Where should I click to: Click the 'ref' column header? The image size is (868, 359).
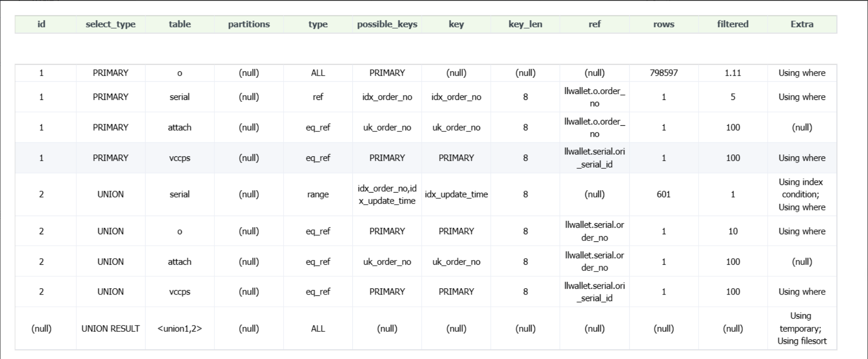594,24
